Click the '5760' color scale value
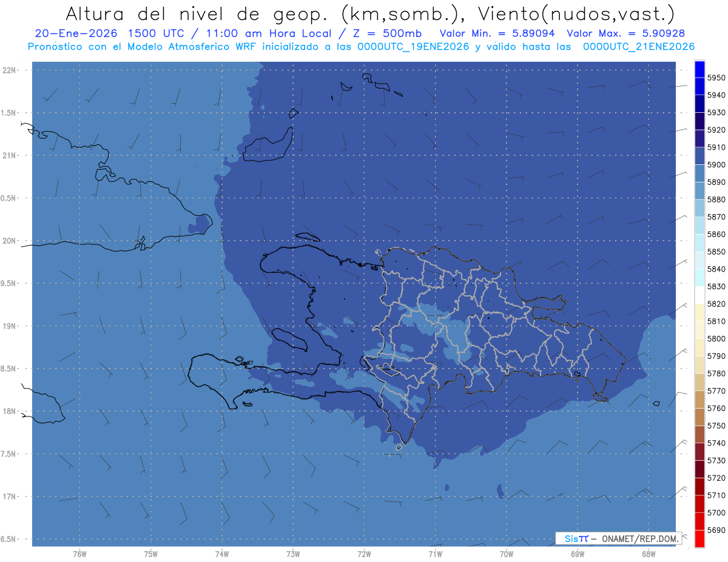The height and width of the screenshot is (562, 728). [716, 408]
